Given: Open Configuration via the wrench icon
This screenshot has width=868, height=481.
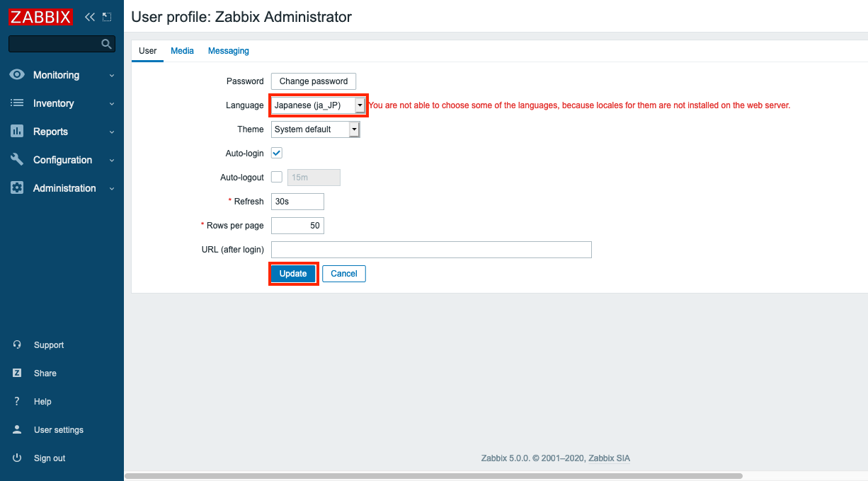Looking at the screenshot, I should [x=18, y=160].
